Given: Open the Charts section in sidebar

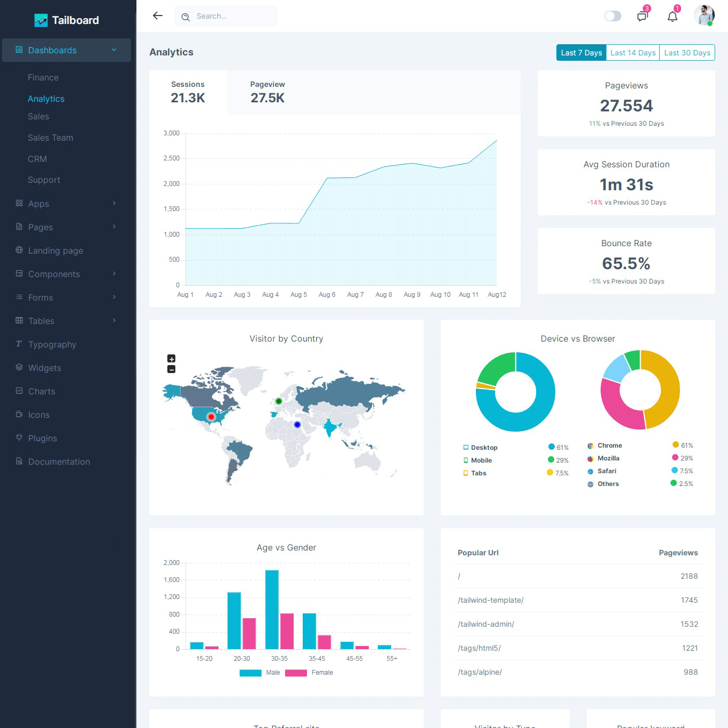Looking at the screenshot, I should [x=42, y=391].
